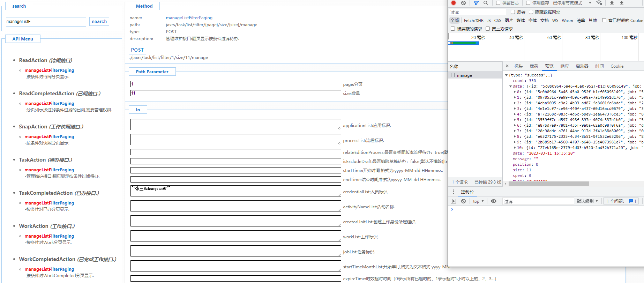The width and height of the screenshot is (644, 283).
Task: Switch to the 载荷 payload tab
Action: point(534,66)
